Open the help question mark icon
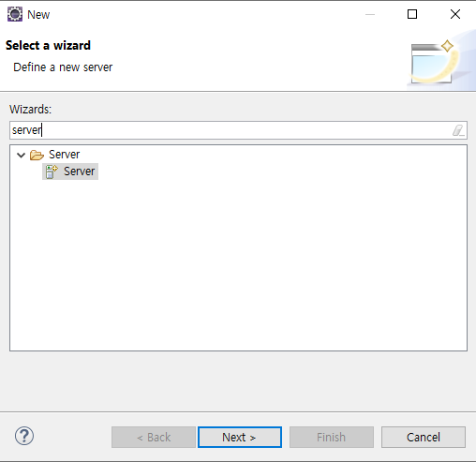This screenshot has width=476, height=462. (24, 436)
